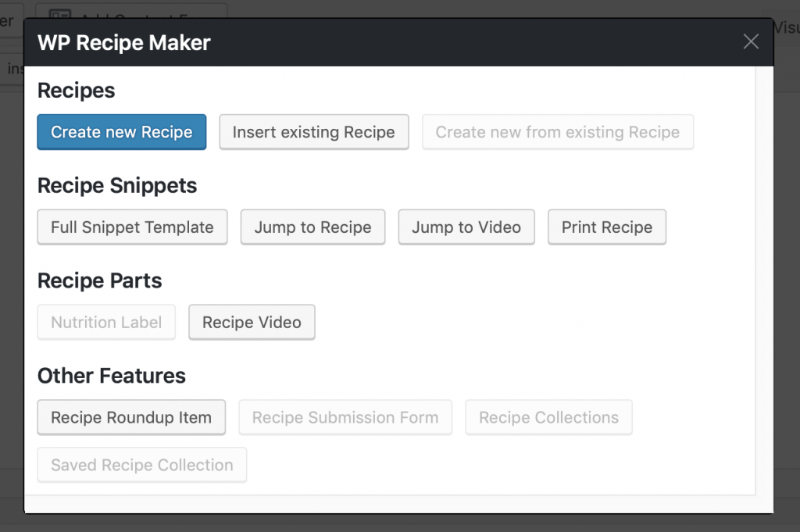
Task: Open the Full Snippet Template option
Action: [131, 227]
